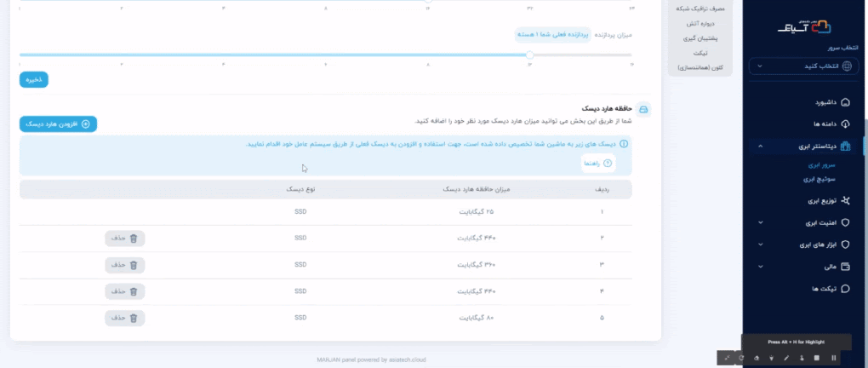The width and height of the screenshot is (868, 368).
Task: Expand the مالی (Finance) menu section
Action: point(760,267)
